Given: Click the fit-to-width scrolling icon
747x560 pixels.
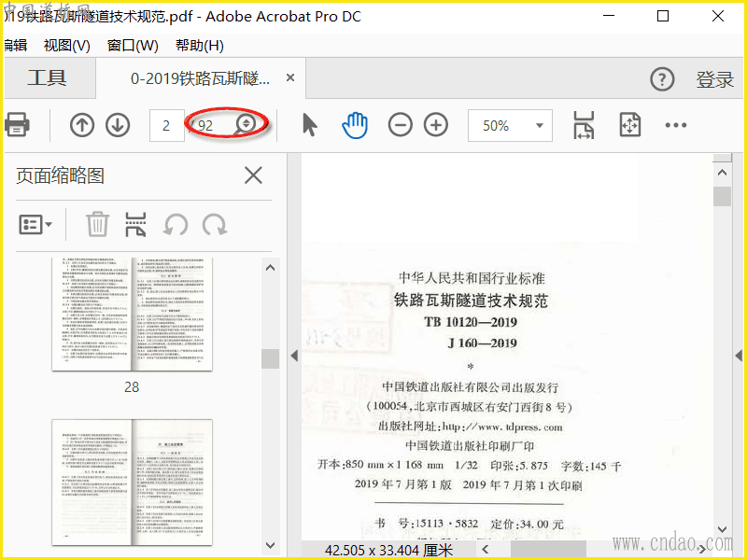Looking at the screenshot, I should click(x=585, y=125).
